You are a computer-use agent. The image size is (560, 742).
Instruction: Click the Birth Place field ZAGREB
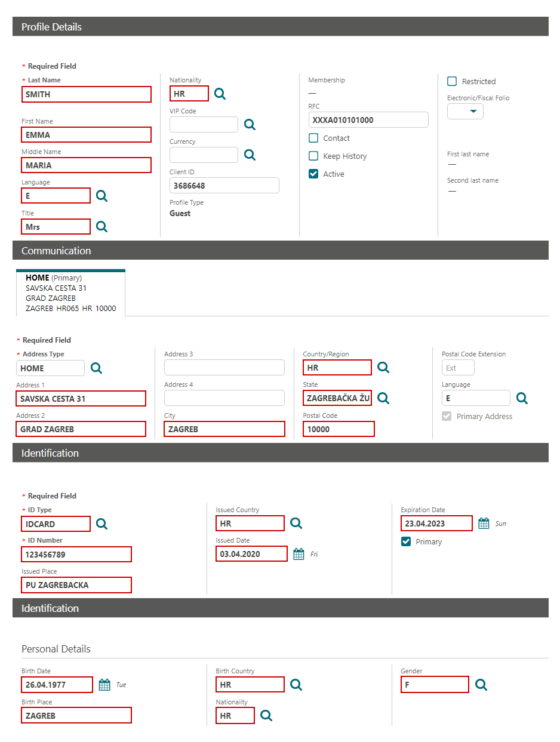tap(76, 715)
